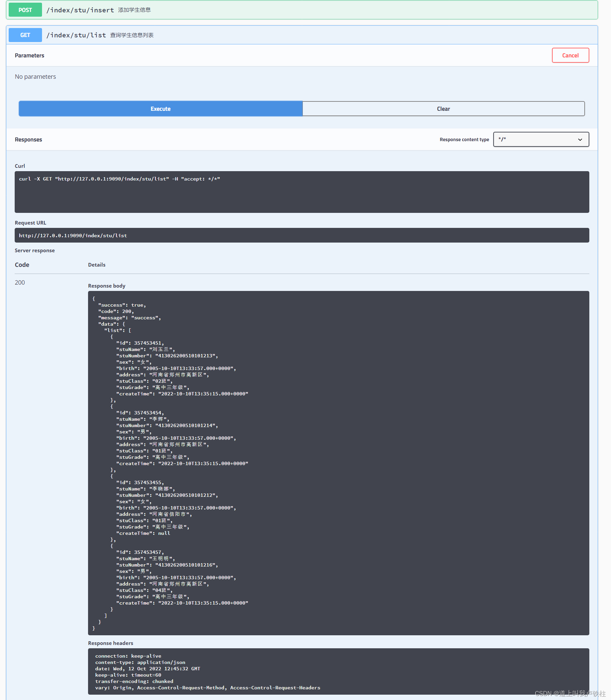
Task: Click the Response headers label
Action: pyautogui.click(x=110, y=643)
